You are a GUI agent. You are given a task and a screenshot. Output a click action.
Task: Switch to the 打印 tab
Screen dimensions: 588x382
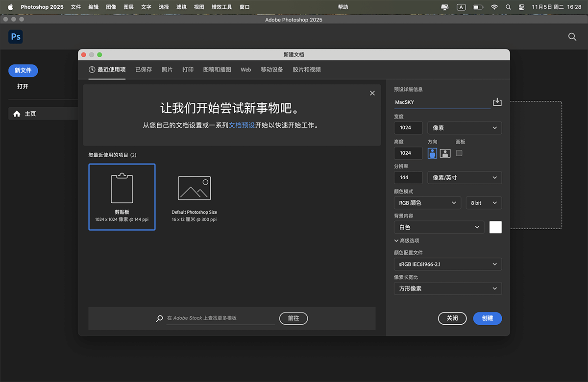click(x=188, y=70)
